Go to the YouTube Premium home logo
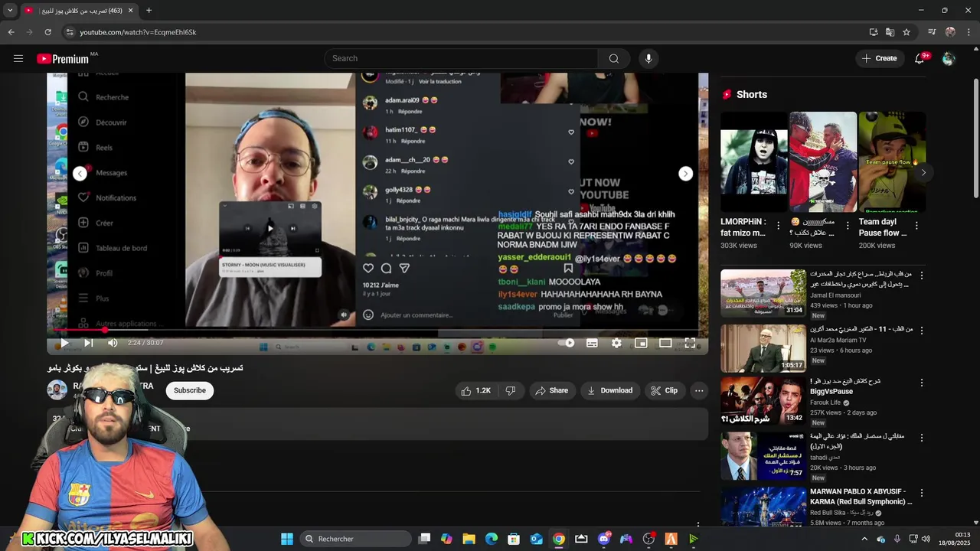The image size is (980, 551). [x=63, y=59]
